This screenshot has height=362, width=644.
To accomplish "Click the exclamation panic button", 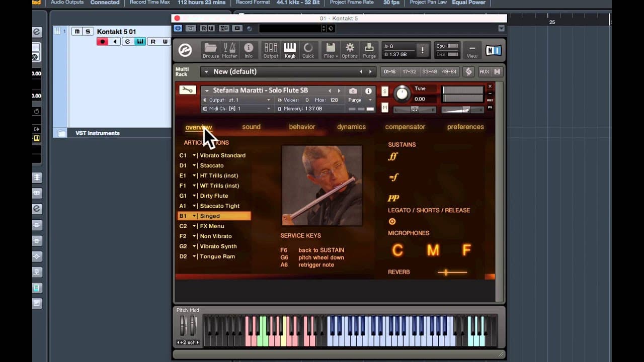I will pyautogui.click(x=422, y=50).
